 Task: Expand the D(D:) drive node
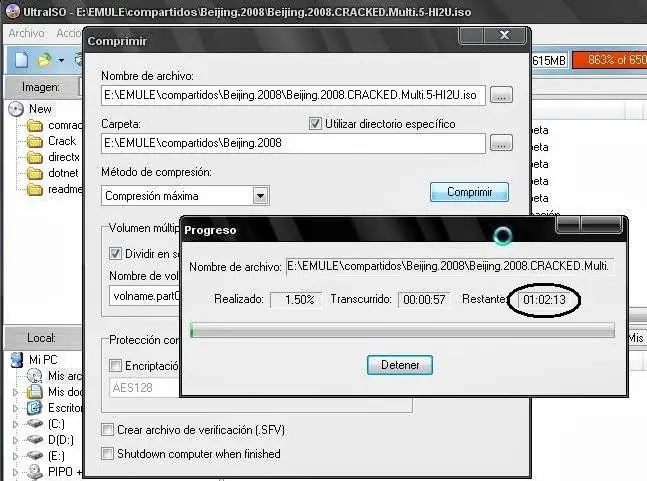click(16, 440)
